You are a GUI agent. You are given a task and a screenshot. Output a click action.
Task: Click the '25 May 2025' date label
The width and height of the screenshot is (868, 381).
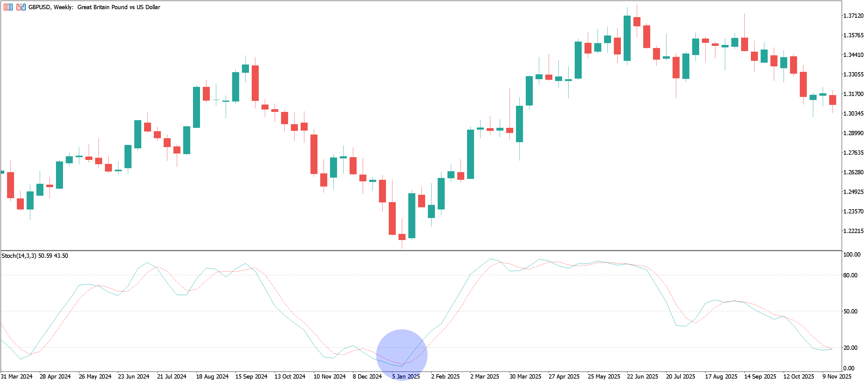point(604,377)
